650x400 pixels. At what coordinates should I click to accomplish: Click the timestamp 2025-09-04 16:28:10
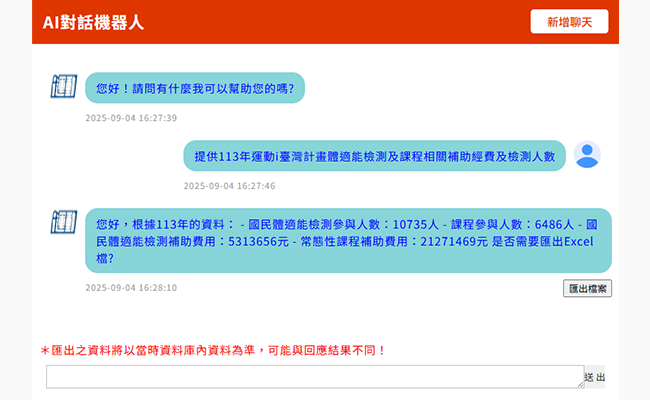coord(131,288)
